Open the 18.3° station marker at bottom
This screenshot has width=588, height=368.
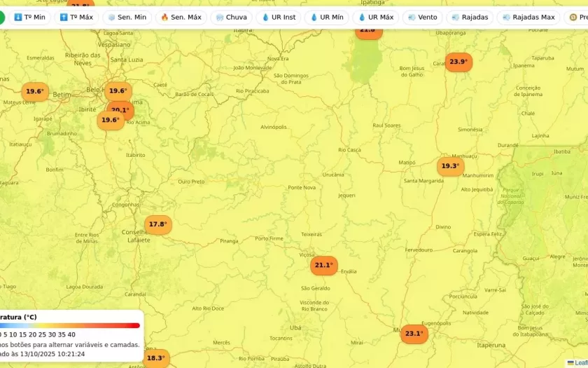(156, 358)
